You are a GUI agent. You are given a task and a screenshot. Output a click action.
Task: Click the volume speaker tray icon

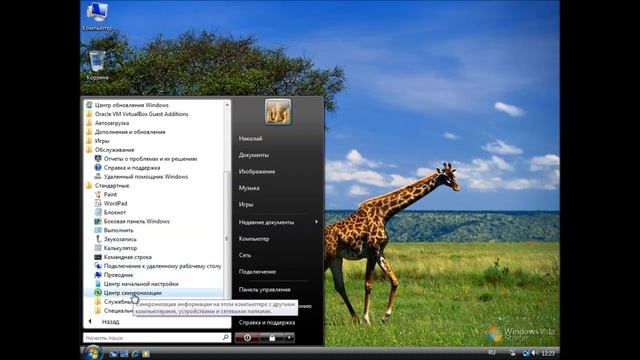click(x=534, y=353)
